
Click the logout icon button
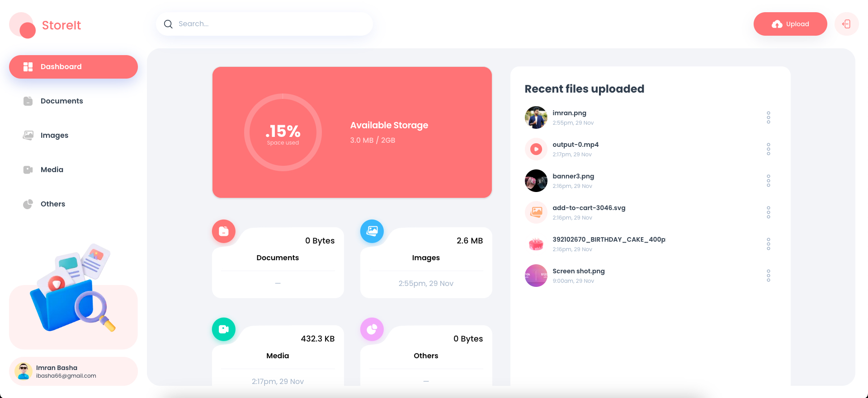846,24
